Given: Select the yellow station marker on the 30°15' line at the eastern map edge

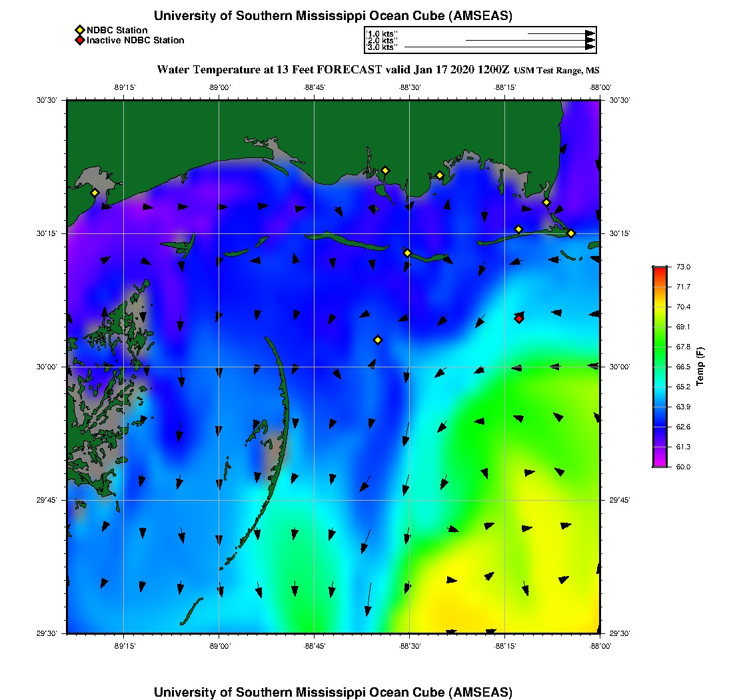Looking at the screenshot, I should tap(571, 233).
